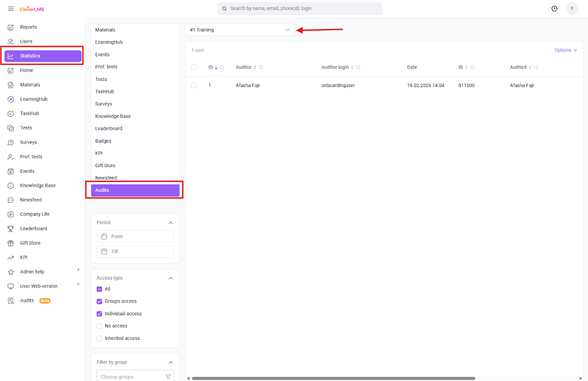Click the horizontal scrollbar under the table
Screen dimensions: 588x381
pyautogui.click(x=333, y=378)
